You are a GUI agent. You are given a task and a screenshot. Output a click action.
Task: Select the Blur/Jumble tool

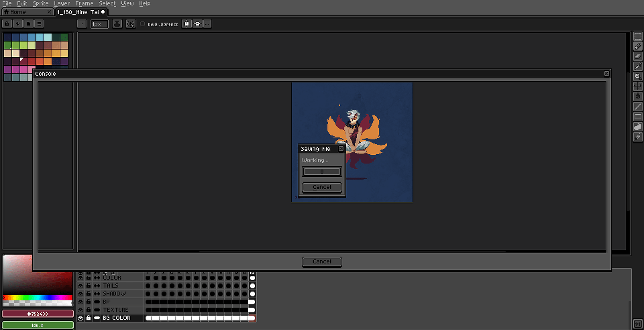click(638, 137)
